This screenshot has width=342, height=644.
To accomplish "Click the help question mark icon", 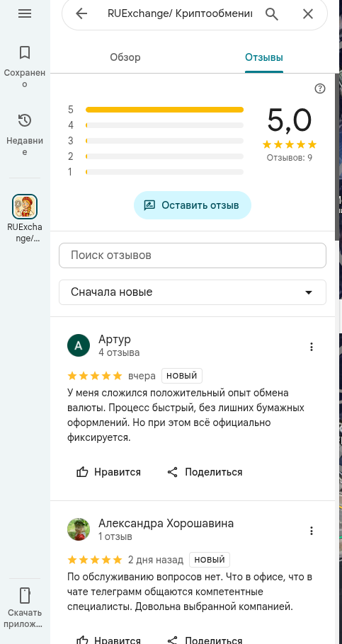I will coord(319,88).
